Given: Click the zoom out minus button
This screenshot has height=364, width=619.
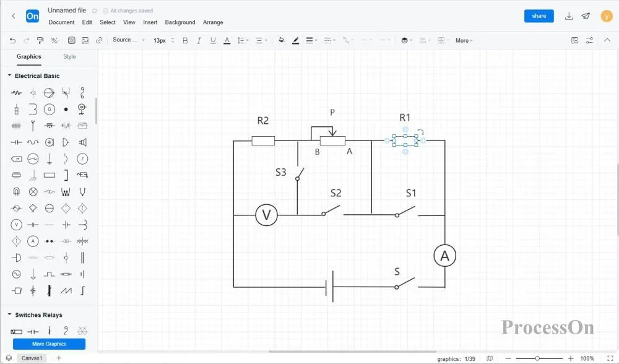Looking at the screenshot, I should pos(508,358).
